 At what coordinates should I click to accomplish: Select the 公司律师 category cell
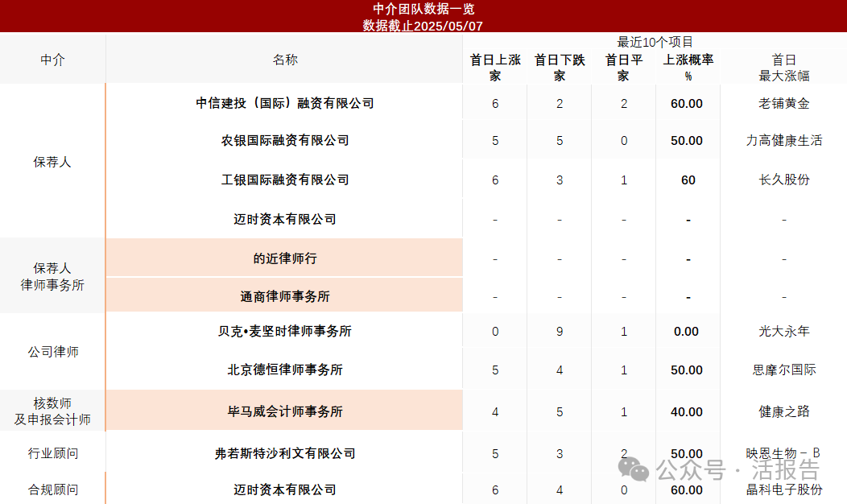pyautogui.click(x=53, y=352)
